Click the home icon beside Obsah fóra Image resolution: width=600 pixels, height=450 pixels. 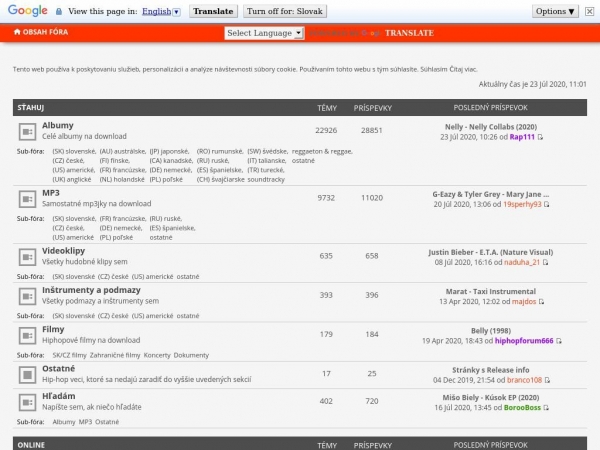pyautogui.click(x=17, y=32)
